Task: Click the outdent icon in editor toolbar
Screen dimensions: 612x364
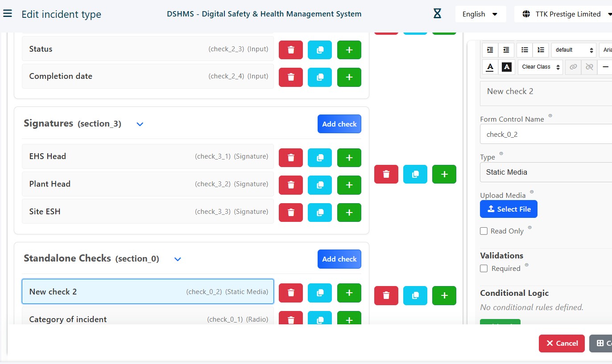Action: point(506,50)
